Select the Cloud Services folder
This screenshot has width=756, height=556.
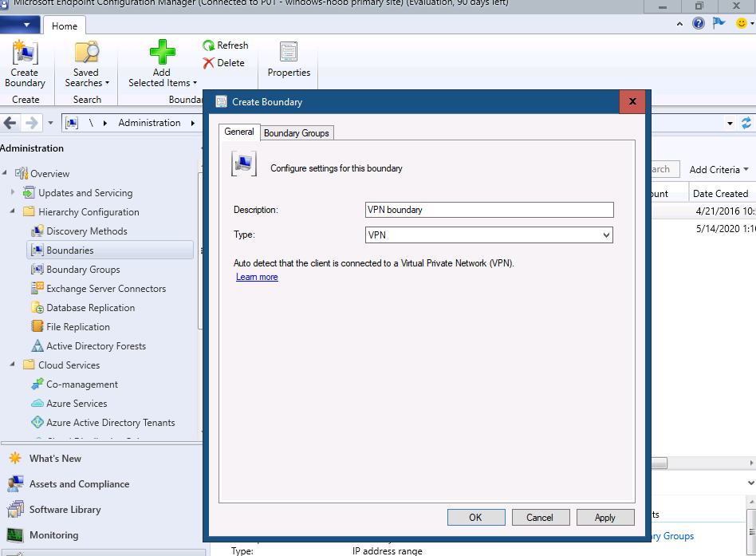(61, 365)
